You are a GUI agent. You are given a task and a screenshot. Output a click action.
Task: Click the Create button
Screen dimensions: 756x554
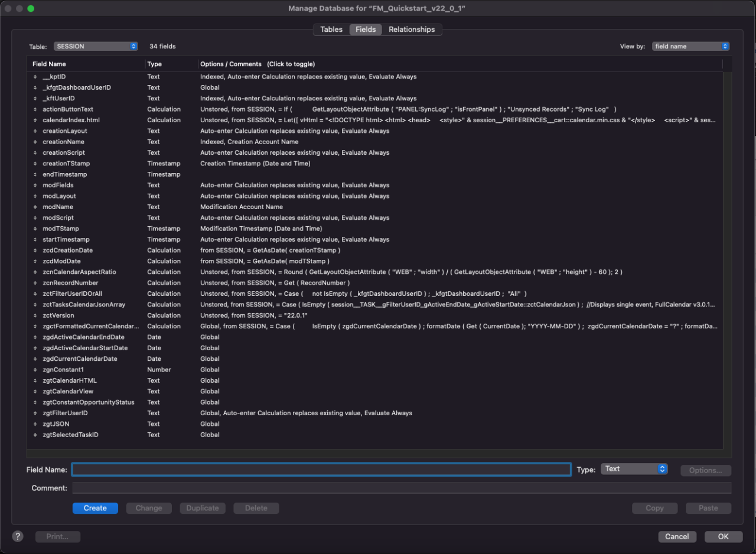click(95, 508)
